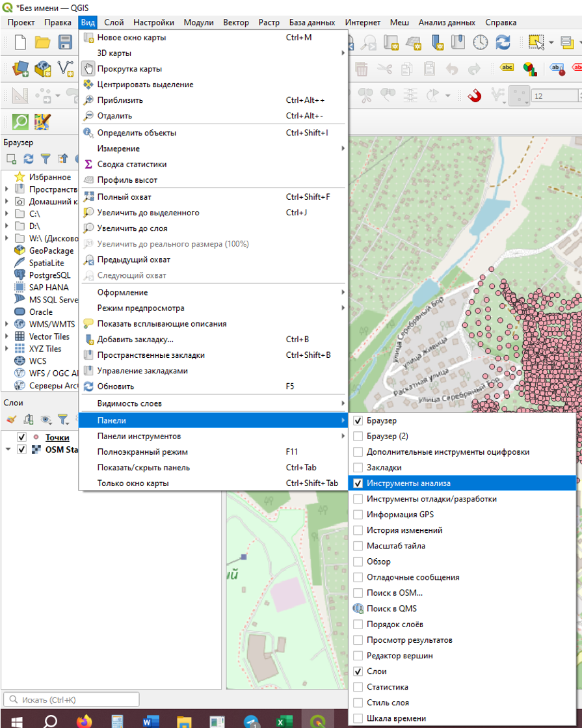Viewport: 582px width, 728px height.
Task: Click the Firefox icon in the taskbar
Action: (85, 721)
